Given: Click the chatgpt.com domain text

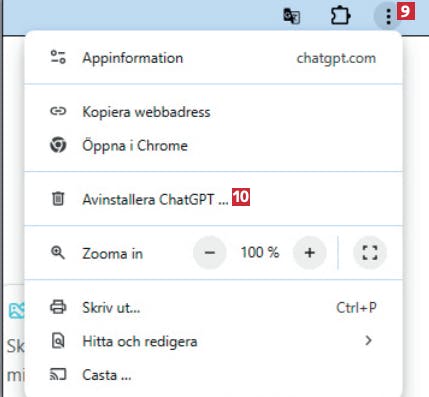Looking at the screenshot, I should coord(336,58).
